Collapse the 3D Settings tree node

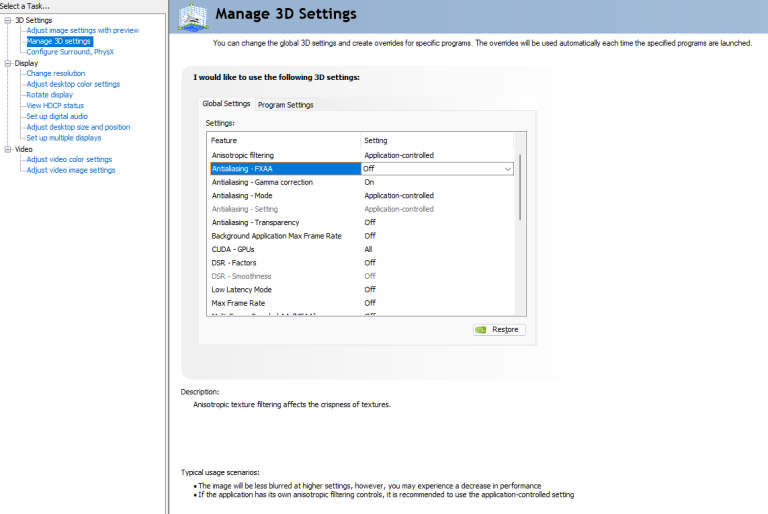(7, 20)
